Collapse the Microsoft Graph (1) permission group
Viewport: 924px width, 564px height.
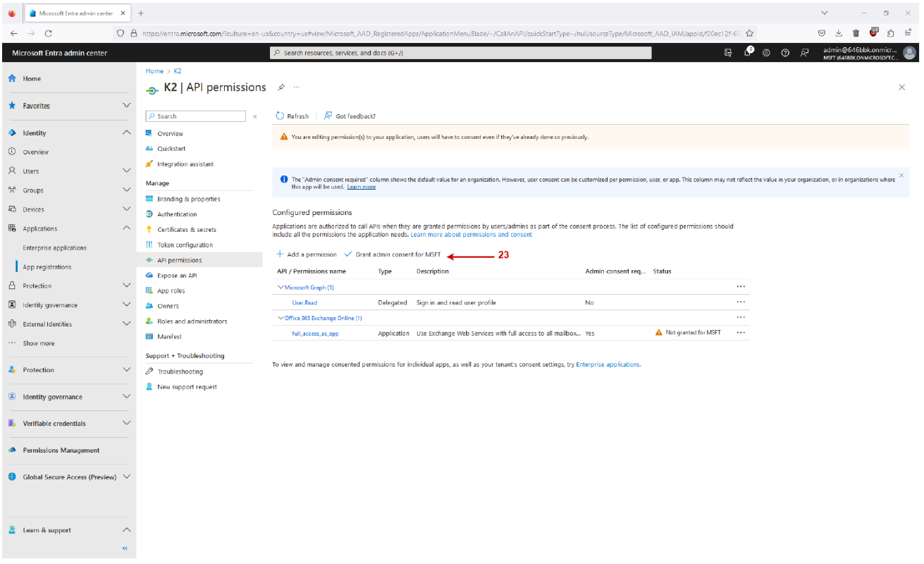pos(281,288)
